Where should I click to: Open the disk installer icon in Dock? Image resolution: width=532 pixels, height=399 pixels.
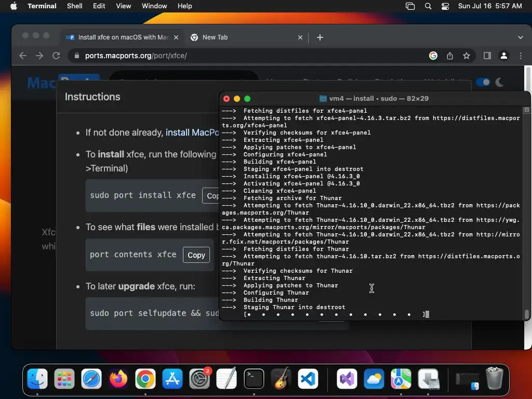pos(428,379)
